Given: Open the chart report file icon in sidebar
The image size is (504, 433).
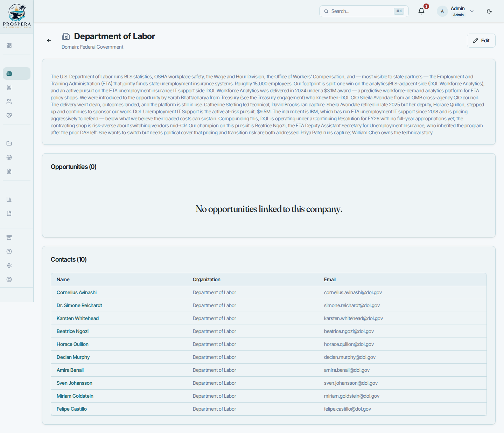Looking at the screenshot, I should (x=9, y=213).
